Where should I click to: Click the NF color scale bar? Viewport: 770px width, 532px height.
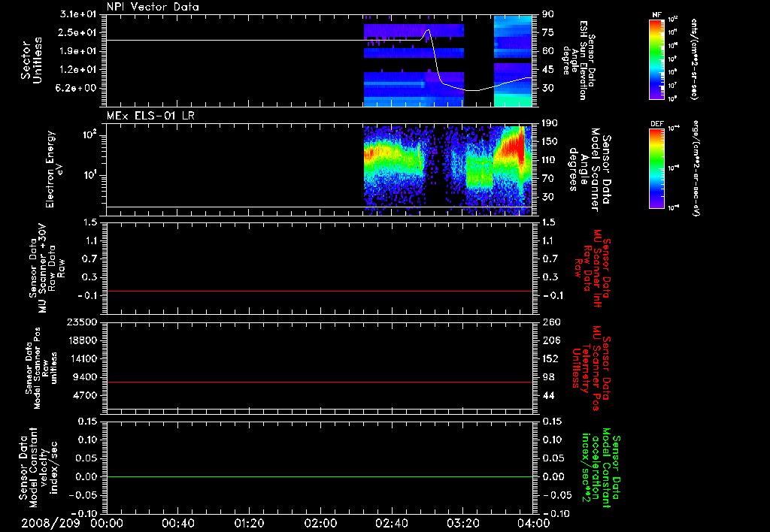[x=657, y=59]
